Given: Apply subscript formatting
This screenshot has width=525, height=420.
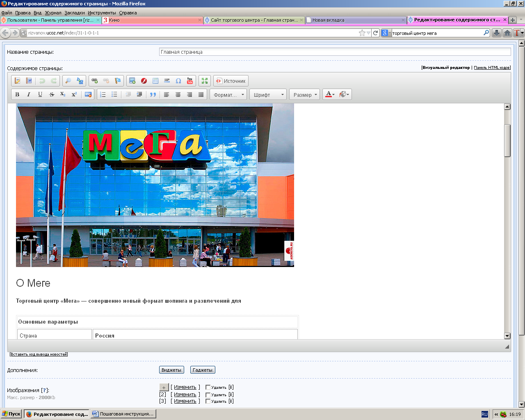Looking at the screenshot, I should (63, 94).
